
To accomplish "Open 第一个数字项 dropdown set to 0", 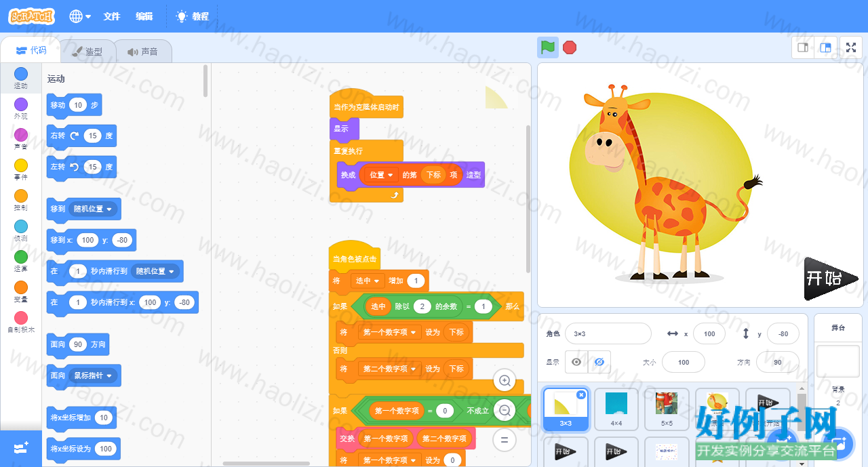I will [x=389, y=460].
